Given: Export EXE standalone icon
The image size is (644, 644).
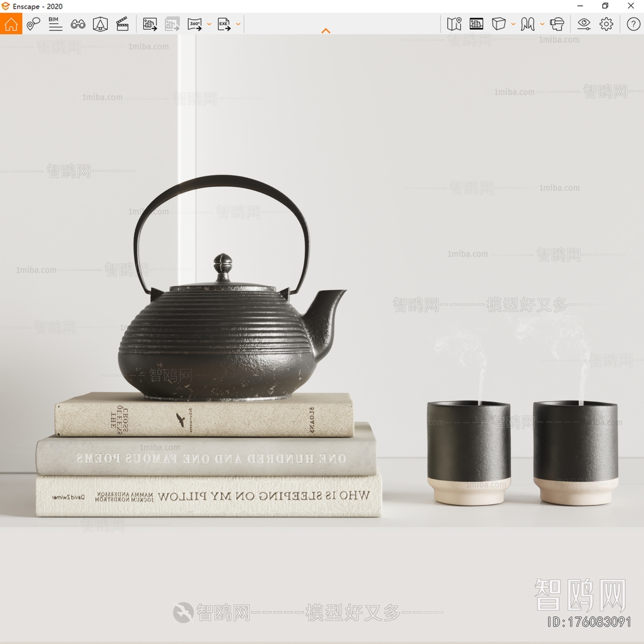Looking at the screenshot, I should (x=224, y=24).
